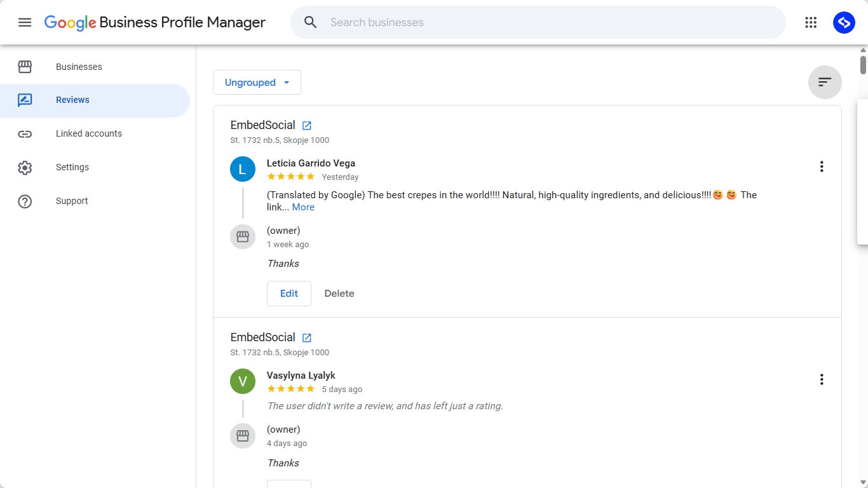Click the Linked accounts chain icon
The image size is (868, 488).
(x=25, y=133)
